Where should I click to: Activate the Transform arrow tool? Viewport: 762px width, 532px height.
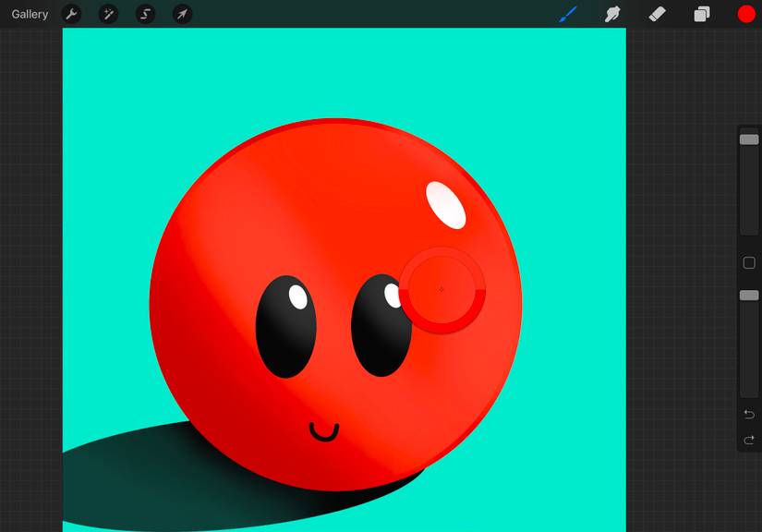tap(182, 14)
